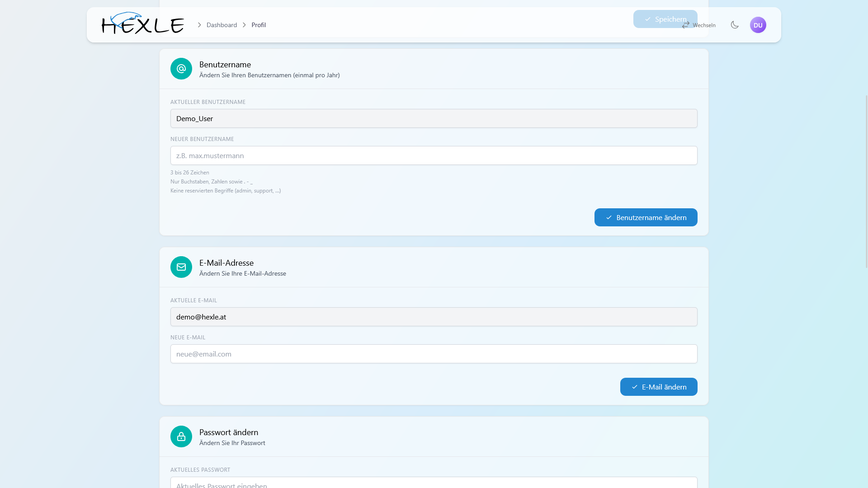
Task: Toggle dark mode moon icon
Action: click(735, 25)
